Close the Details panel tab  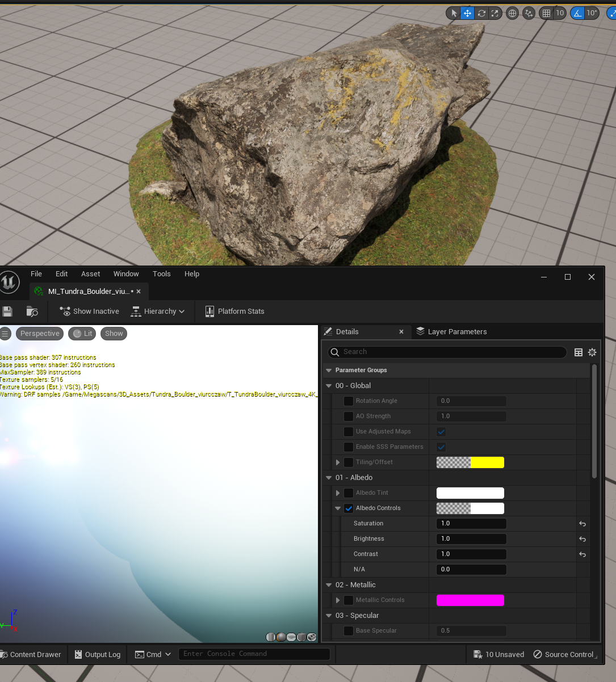[401, 332]
